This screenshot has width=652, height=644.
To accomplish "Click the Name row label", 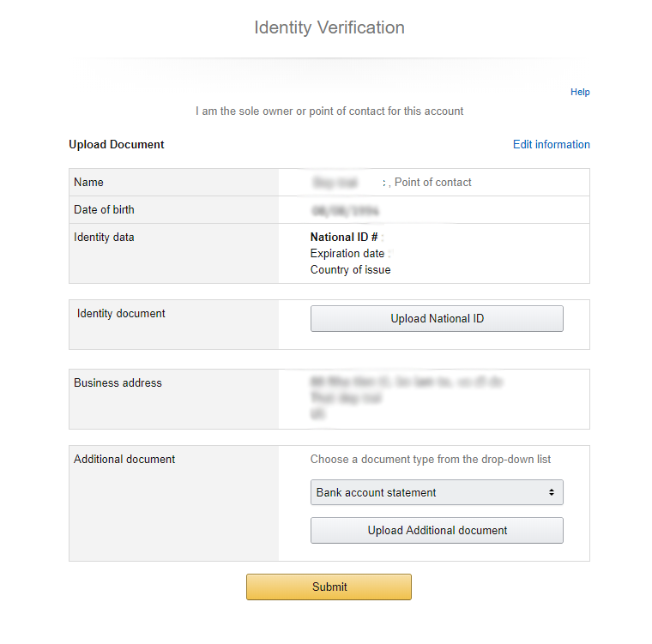I will click(x=88, y=182).
